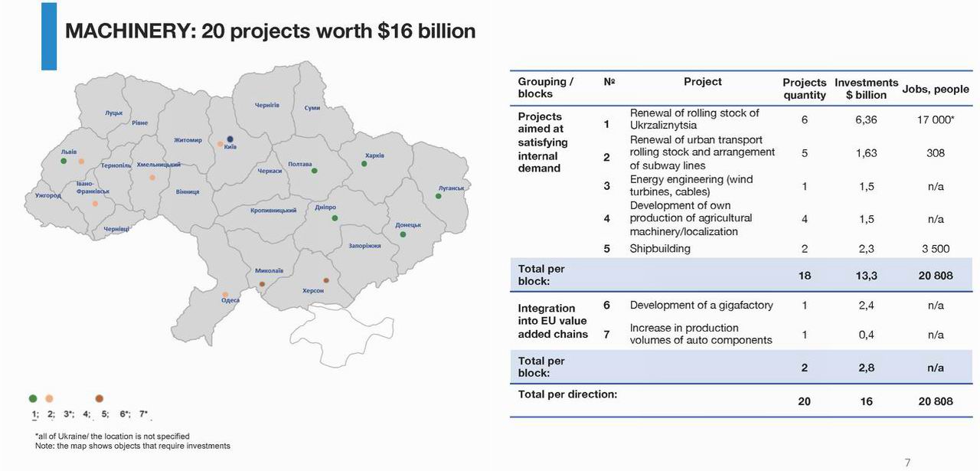The height and width of the screenshot is (471, 980).
Task: Select the 'Total per direction:' row label
Action: pyautogui.click(x=567, y=394)
